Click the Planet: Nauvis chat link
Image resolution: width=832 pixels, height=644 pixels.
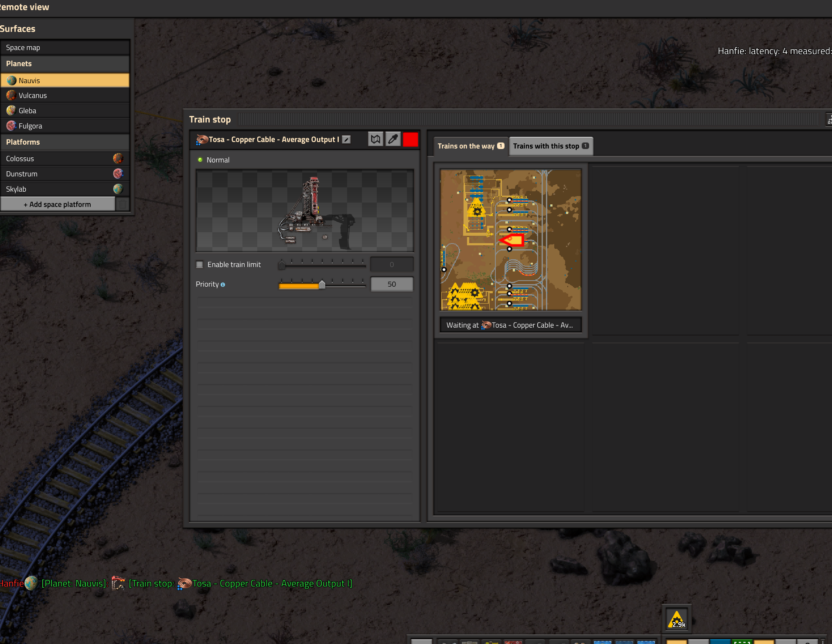click(75, 583)
